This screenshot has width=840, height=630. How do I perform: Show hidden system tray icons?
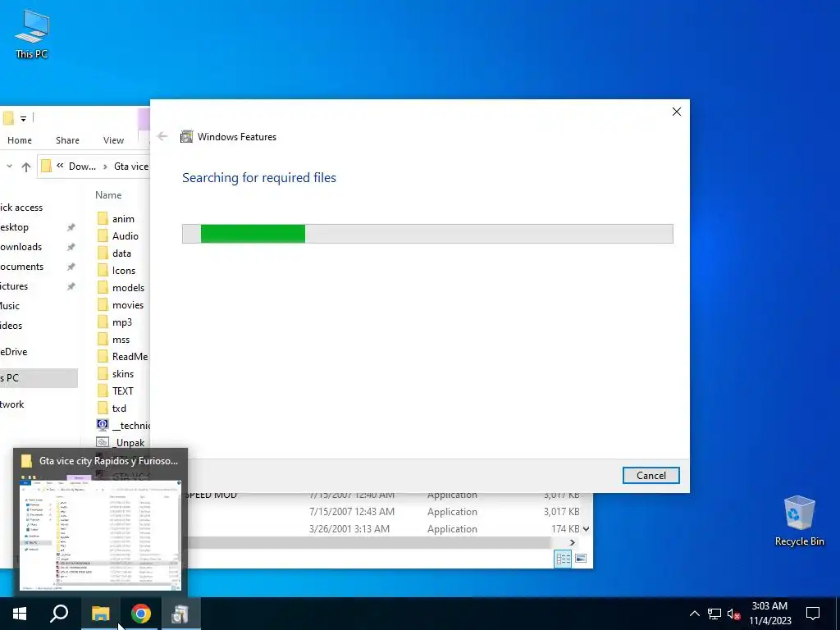(694, 614)
